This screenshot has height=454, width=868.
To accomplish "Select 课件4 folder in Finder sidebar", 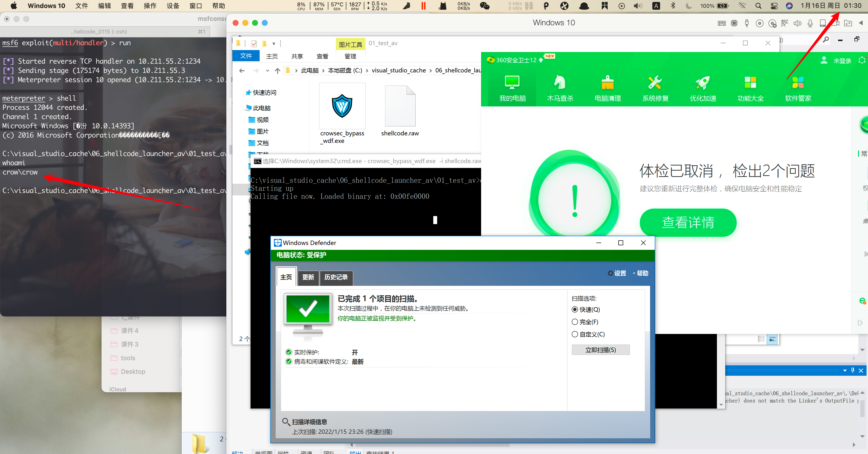I will click(125, 331).
